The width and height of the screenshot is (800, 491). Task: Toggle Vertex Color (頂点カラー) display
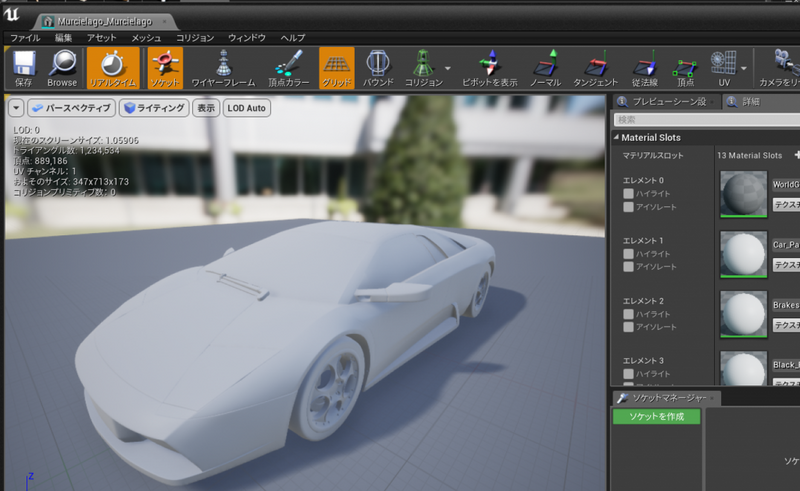[289, 68]
